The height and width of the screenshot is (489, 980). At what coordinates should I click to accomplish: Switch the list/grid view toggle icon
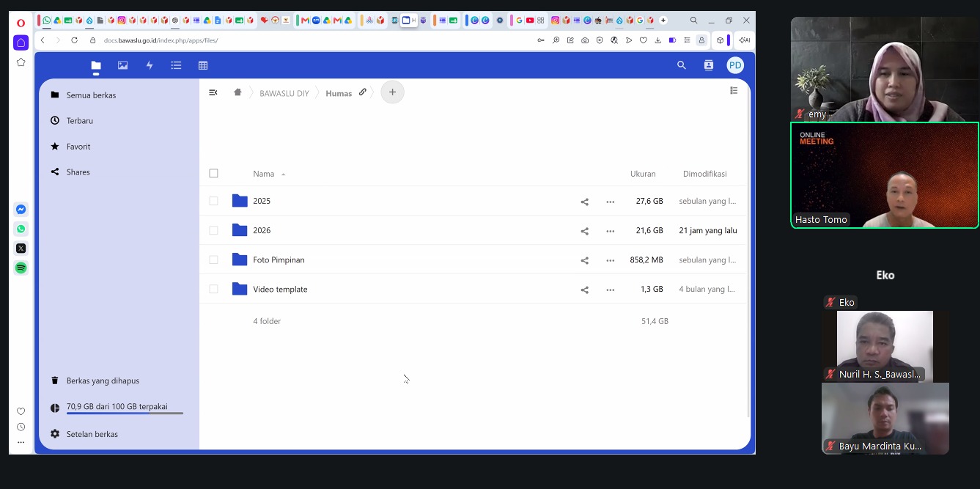[734, 91]
